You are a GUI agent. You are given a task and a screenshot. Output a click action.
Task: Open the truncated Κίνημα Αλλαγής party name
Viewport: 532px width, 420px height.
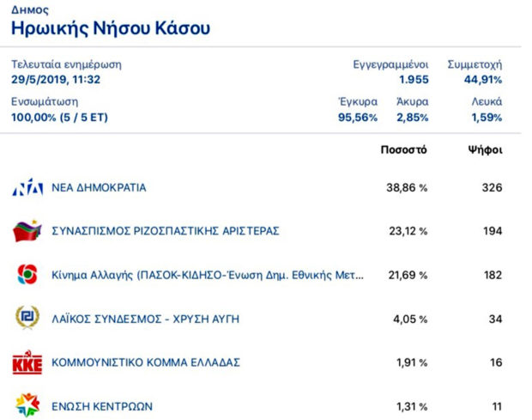tap(208, 275)
